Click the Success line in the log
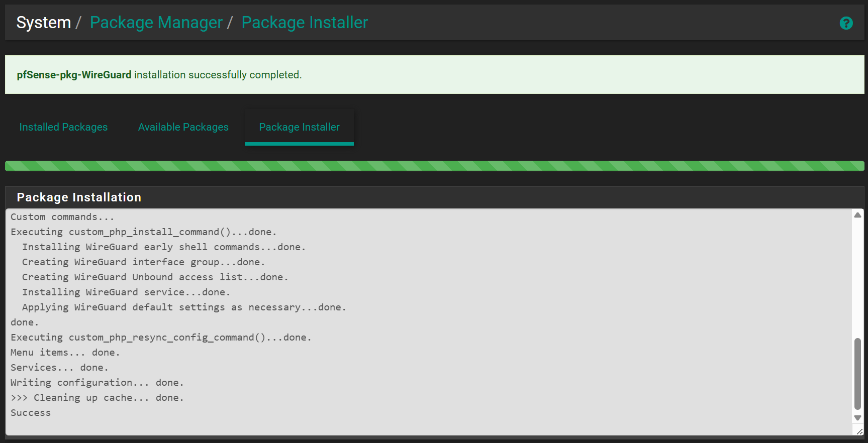868x443 pixels. [x=31, y=413]
